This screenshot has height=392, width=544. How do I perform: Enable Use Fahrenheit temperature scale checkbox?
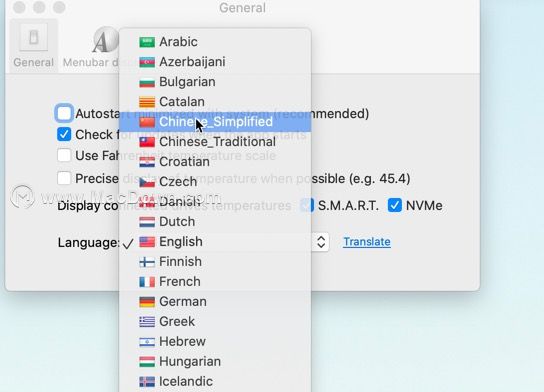click(64, 155)
